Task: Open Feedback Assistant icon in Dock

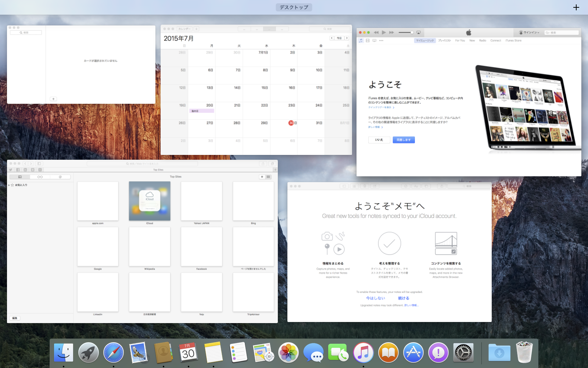Action: [x=438, y=353]
